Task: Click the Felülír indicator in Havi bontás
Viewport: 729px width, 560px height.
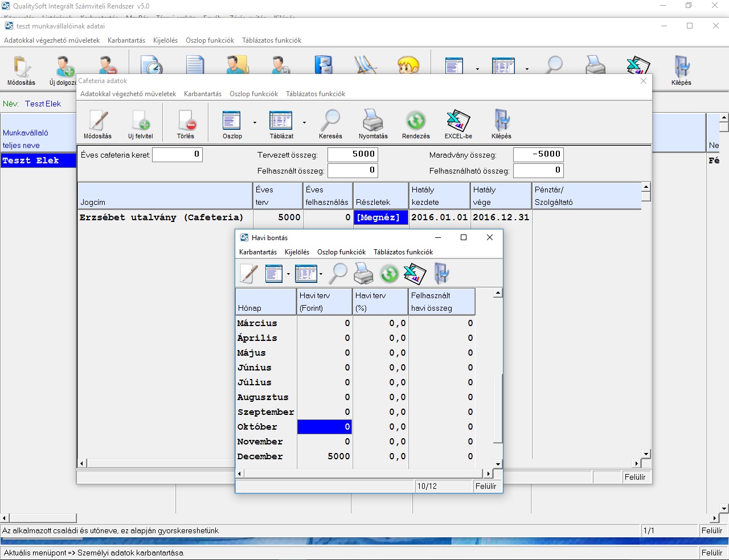Action: (x=486, y=486)
